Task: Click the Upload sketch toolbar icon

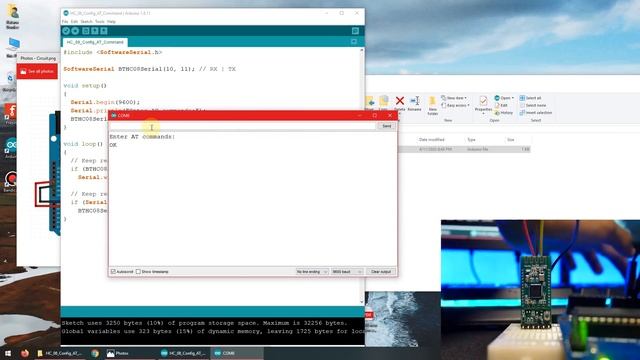Action: coord(75,31)
